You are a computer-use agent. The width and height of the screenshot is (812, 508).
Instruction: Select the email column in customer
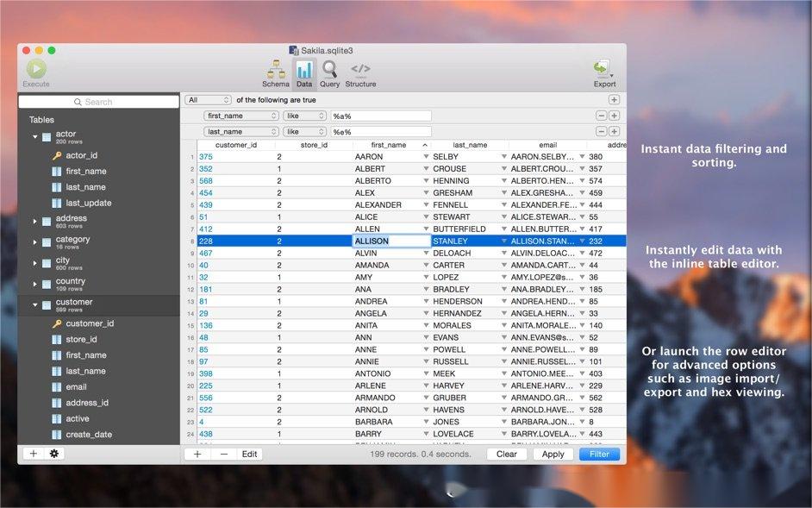76,387
